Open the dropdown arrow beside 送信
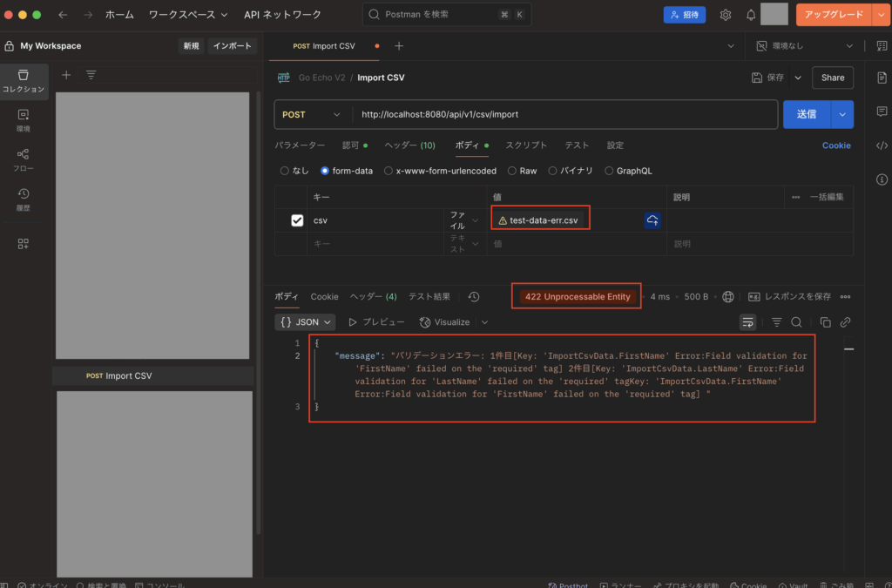892x588 pixels. pos(842,114)
